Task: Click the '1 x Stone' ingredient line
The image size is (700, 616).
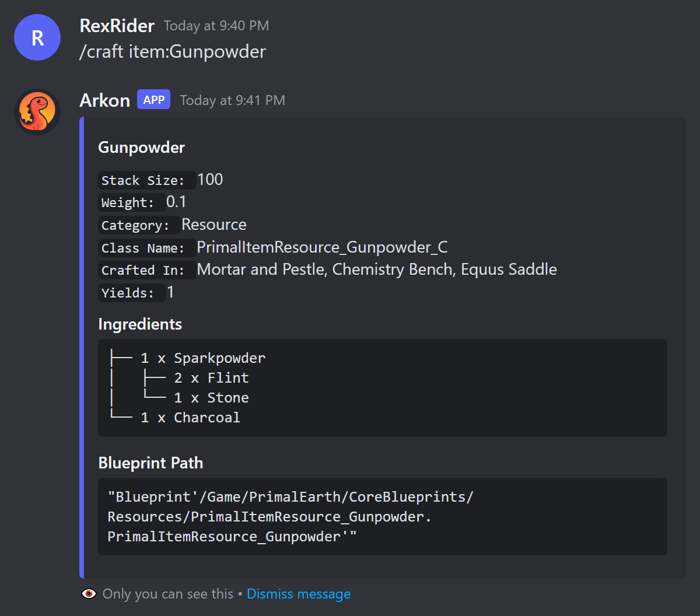Action: (211, 397)
